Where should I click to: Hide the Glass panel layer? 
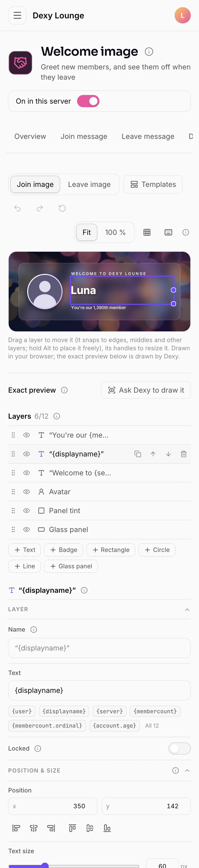[x=27, y=530]
